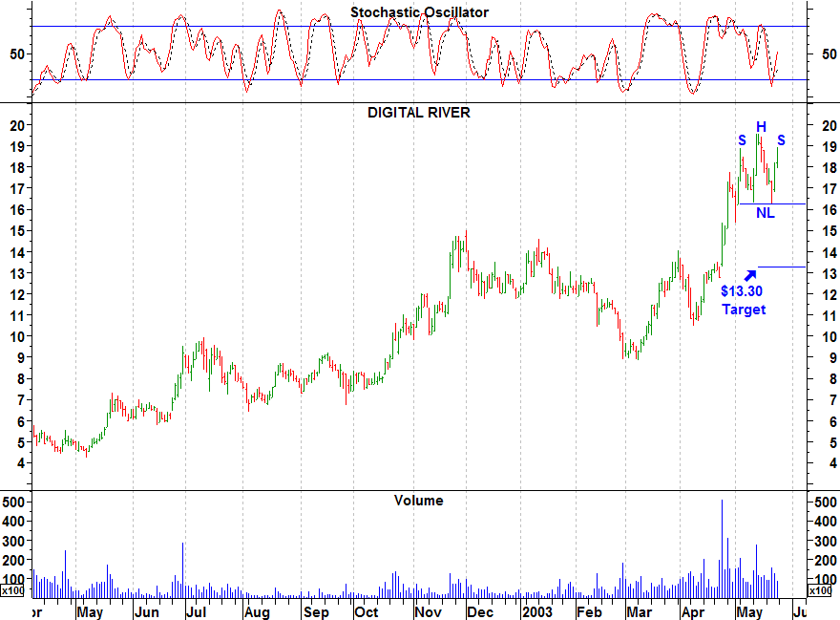Click the Nov label on date axis
This screenshot has width=840, height=620.
(x=428, y=612)
